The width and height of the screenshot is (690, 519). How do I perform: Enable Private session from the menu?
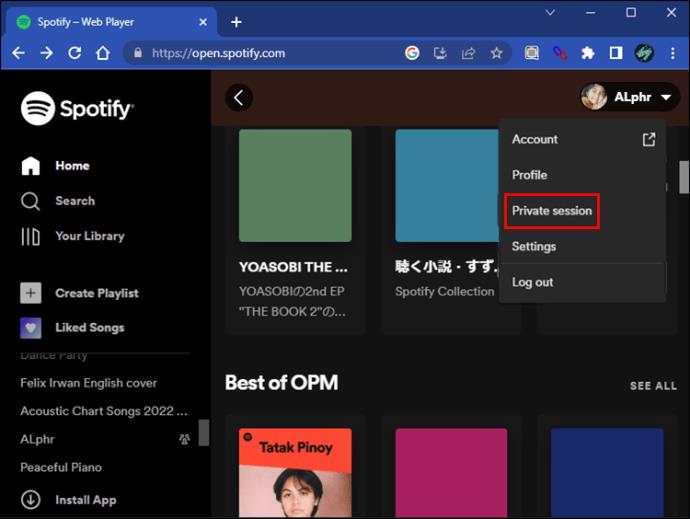(x=552, y=211)
